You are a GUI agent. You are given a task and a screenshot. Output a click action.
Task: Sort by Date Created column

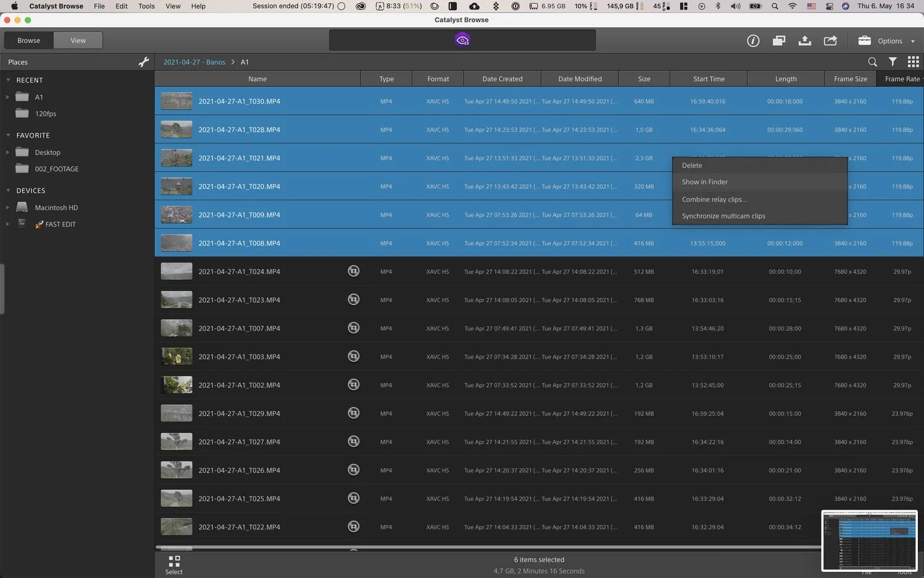point(502,79)
